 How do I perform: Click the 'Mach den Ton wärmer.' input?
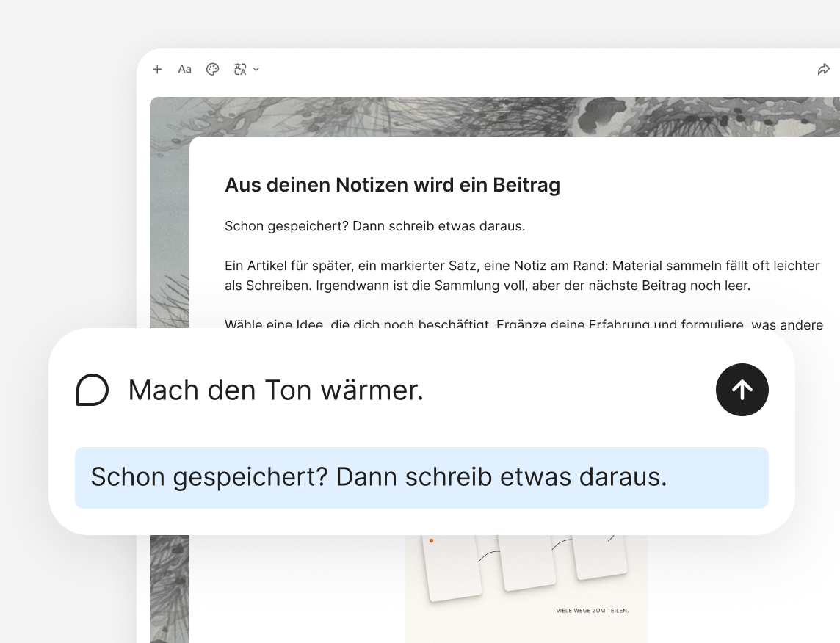tap(276, 390)
